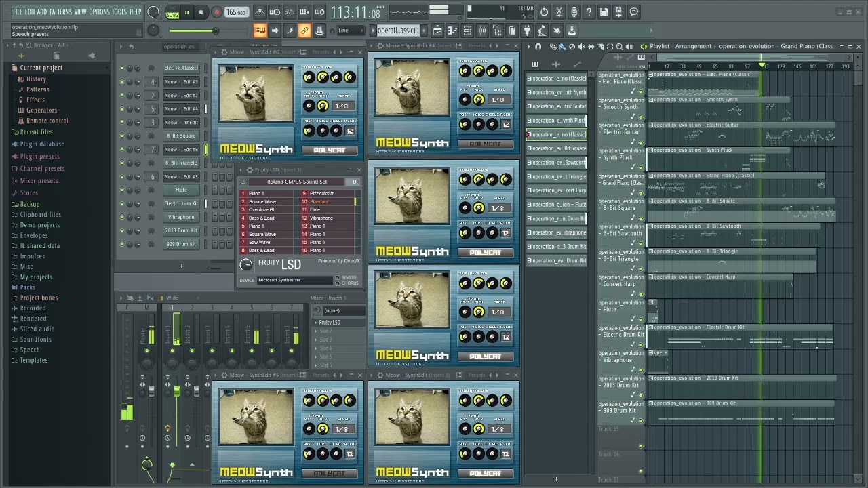Expand the Packs folder in browser
Viewport: 868px width, 488px height.
[27, 287]
